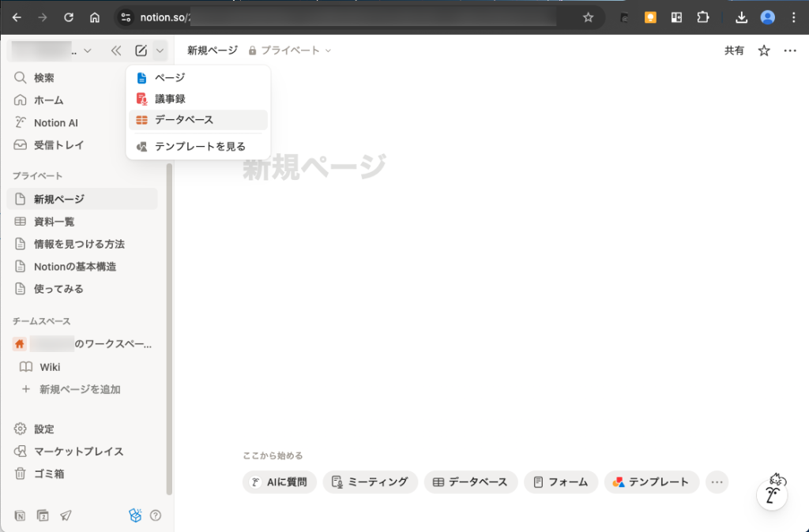Click the browser home button
The height and width of the screenshot is (532, 809).
(x=95, y=17)
